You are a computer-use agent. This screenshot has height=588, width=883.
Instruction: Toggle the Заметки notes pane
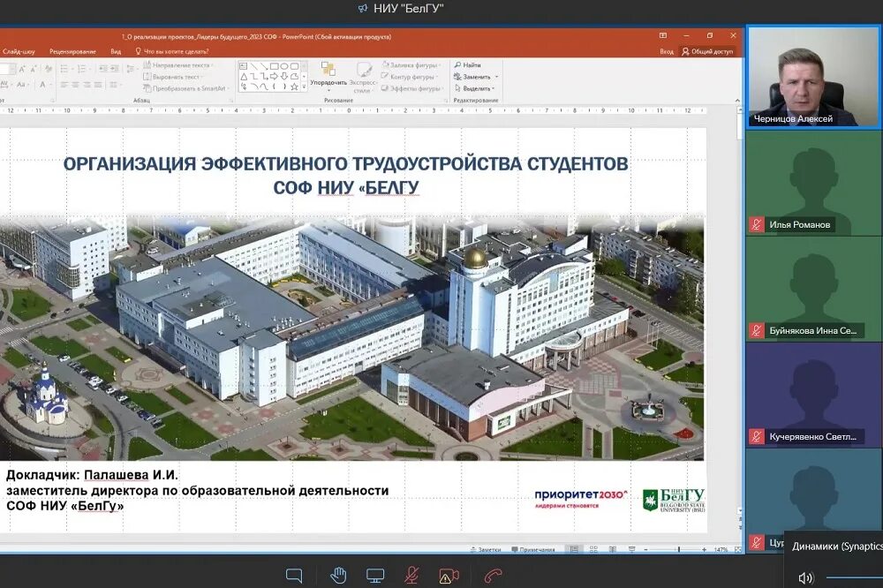point(486,549)
